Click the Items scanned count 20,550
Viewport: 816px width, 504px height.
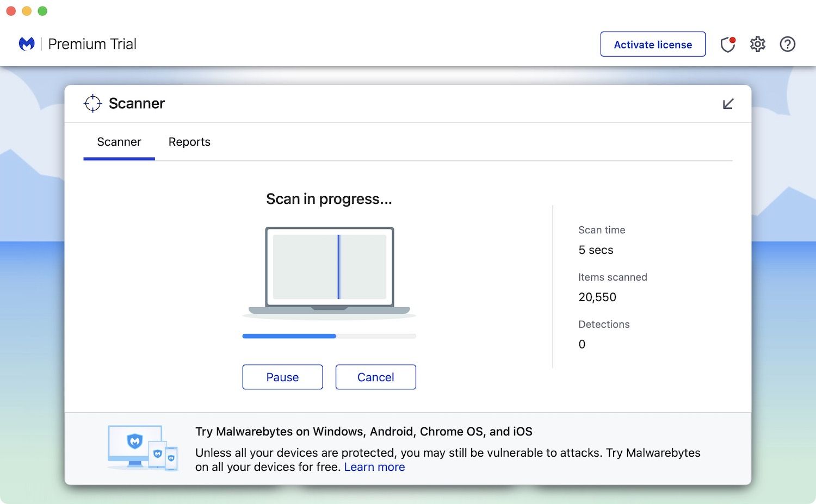point(597,297)
